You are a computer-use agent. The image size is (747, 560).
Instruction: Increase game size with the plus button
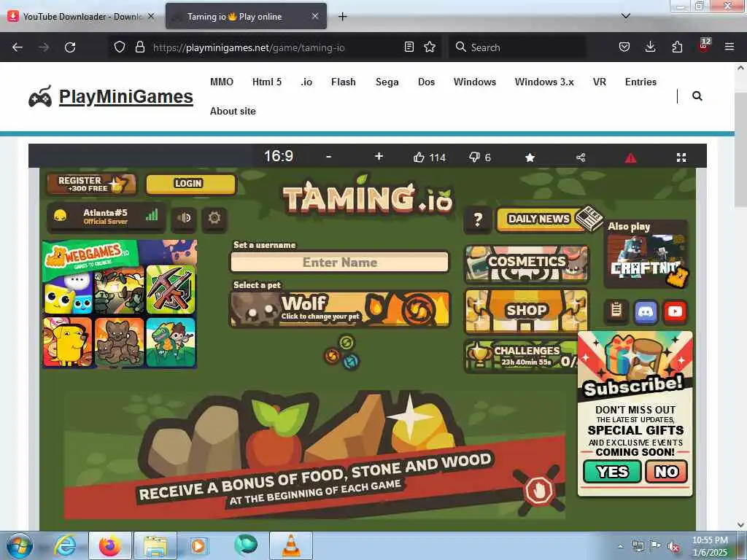pos(379,156)
